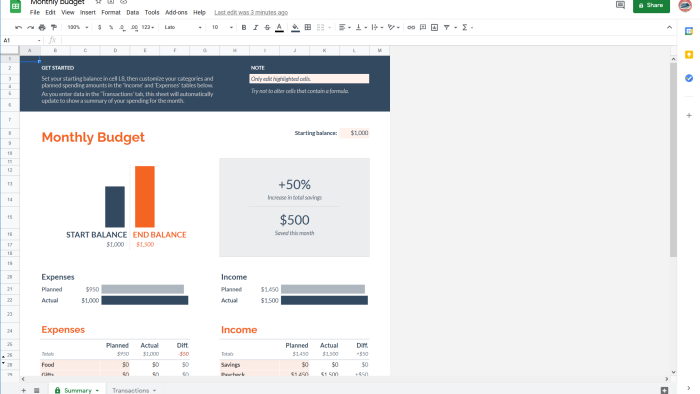Open the Borders tool
The image size is (700, 394).
[x=308, y=28]
